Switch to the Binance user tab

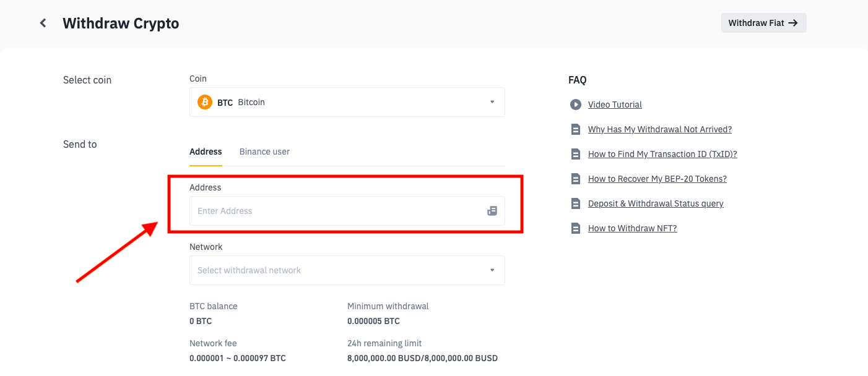click(x=264, y=152)
